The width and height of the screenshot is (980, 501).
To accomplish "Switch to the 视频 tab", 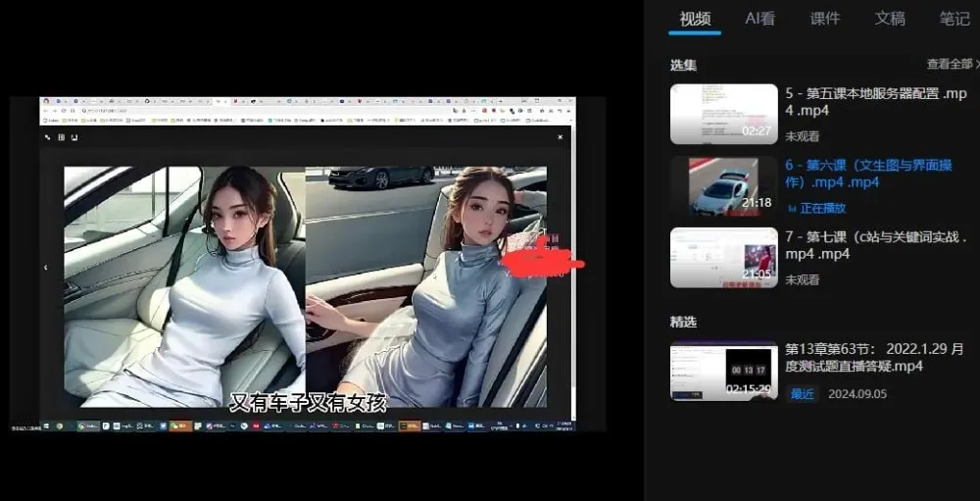I will coord(695,19).
